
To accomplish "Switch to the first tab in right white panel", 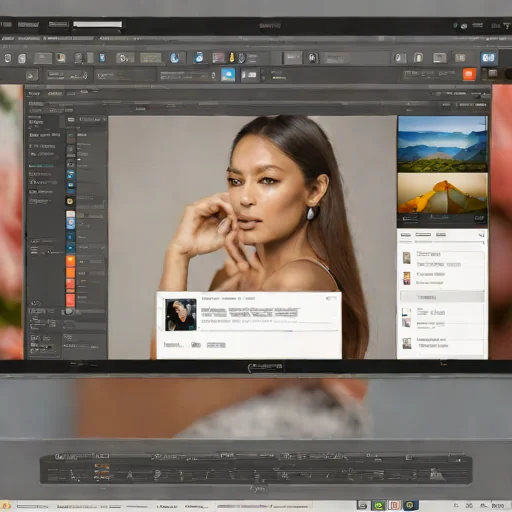I will point(406,235).
